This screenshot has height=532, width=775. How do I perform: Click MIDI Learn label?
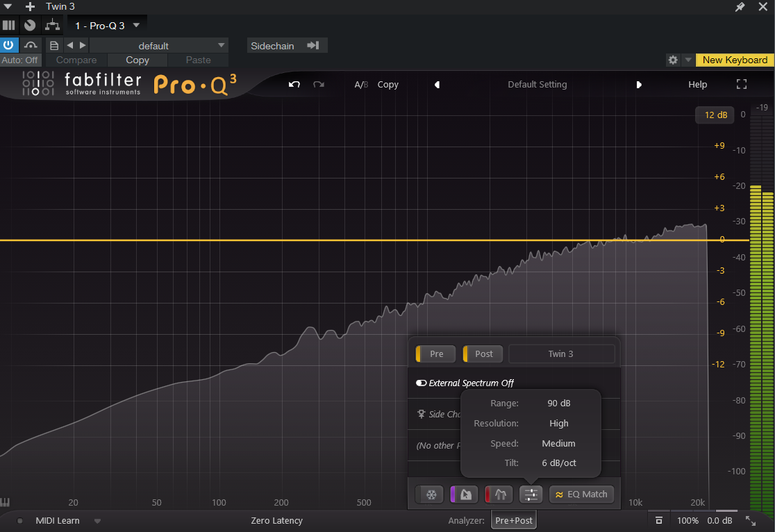(58, 521)
